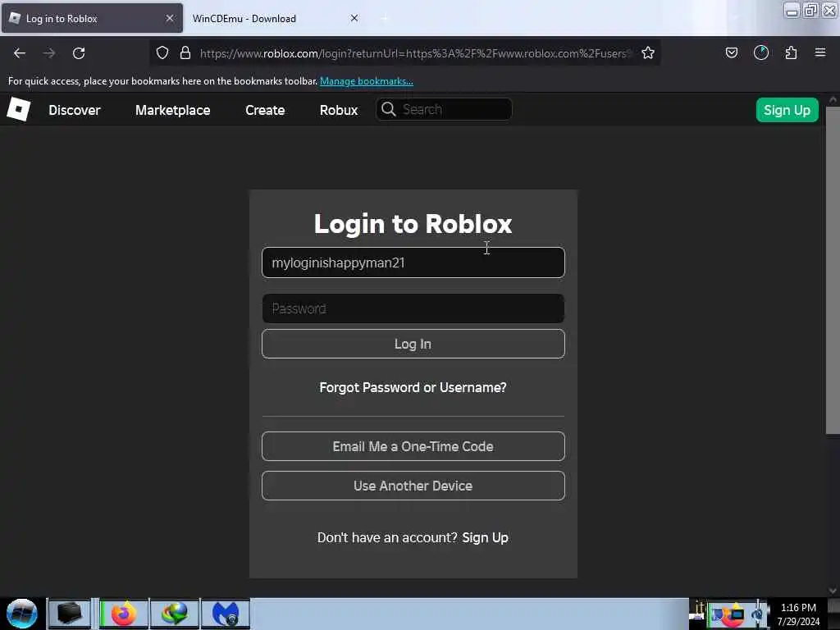Bookmark this page with the star icon
The image size is (840, 630).
point(648,53)
